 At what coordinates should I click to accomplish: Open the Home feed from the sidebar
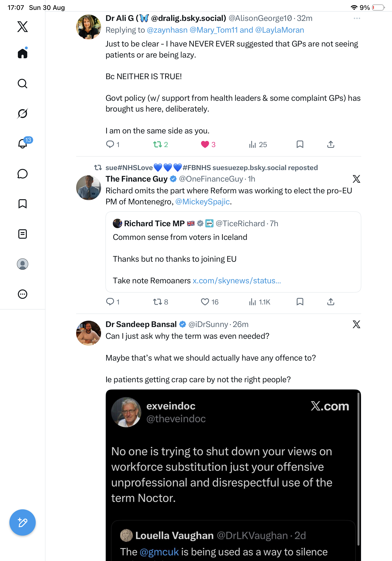point(23,53)
